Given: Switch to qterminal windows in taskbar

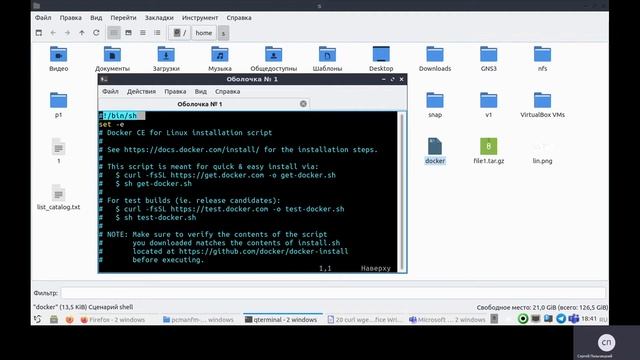Looking at the screenshot, I should pos(281,320).
